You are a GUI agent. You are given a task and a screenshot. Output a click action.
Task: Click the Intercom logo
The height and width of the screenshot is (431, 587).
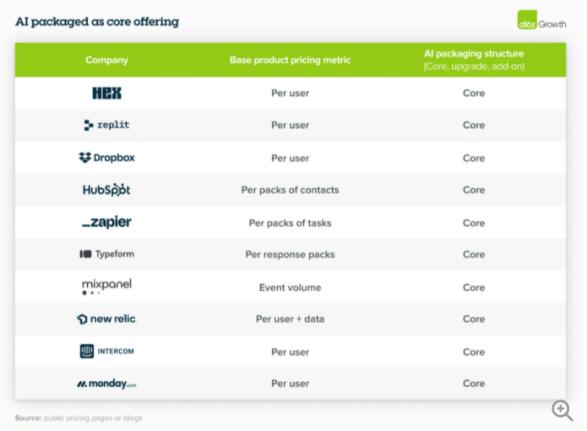click(107, 351)
